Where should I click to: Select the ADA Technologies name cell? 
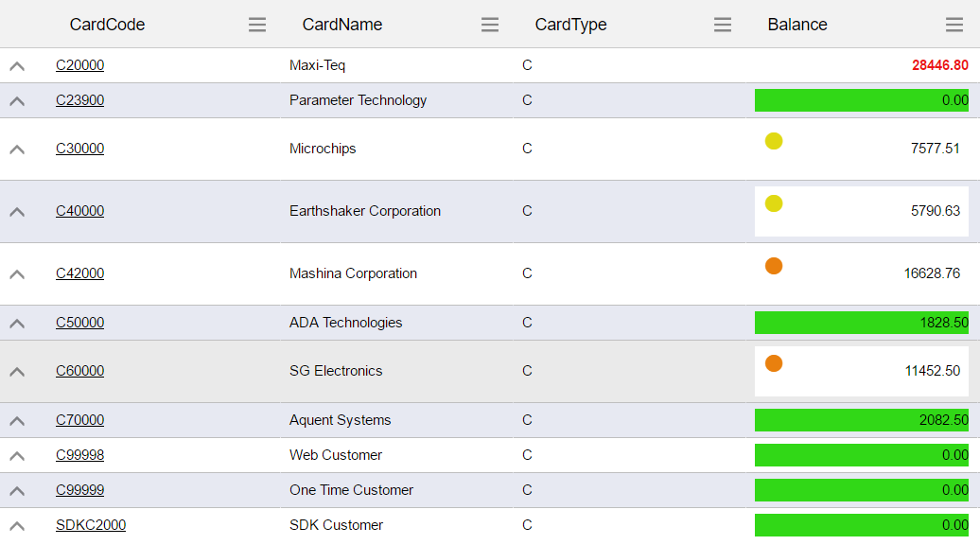click(345, 323)
